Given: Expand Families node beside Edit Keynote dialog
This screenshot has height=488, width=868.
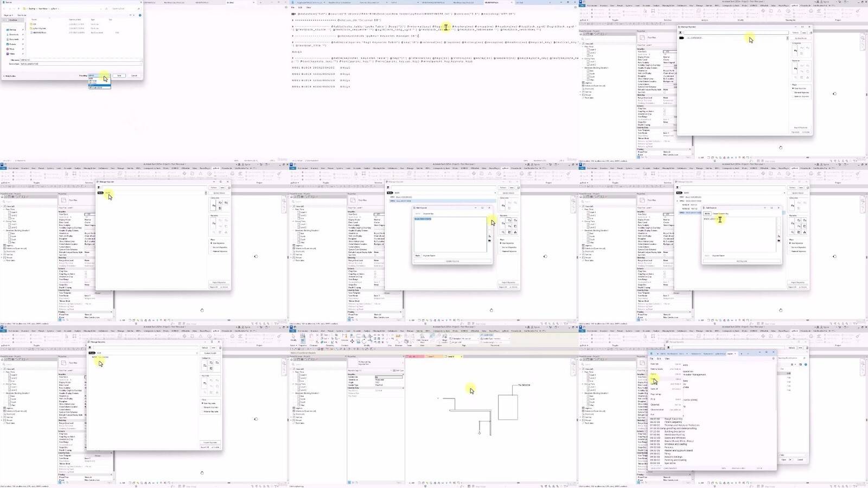Looking at the screenshot, I should click(291, 255).
